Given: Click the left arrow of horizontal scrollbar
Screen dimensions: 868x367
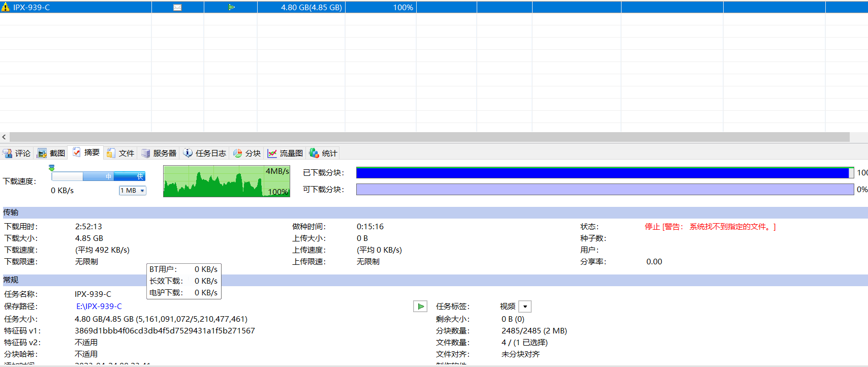Looking at the screenshot, I should 4,137.
